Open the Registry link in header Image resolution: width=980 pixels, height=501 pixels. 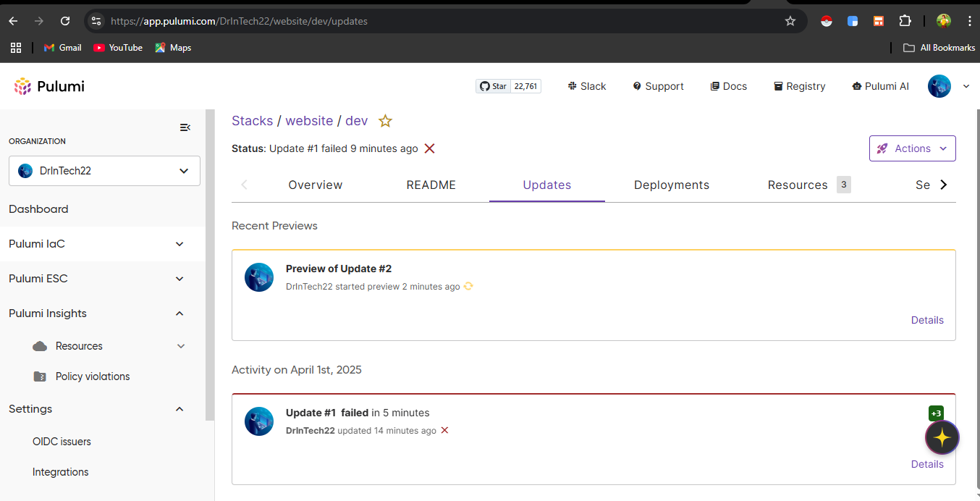point(799,86)
